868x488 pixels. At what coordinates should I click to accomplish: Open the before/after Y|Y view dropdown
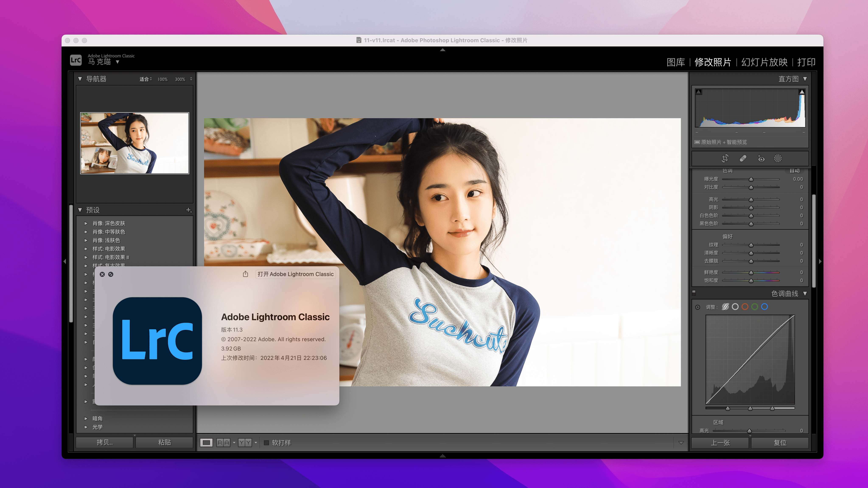[x=256, y=443]
